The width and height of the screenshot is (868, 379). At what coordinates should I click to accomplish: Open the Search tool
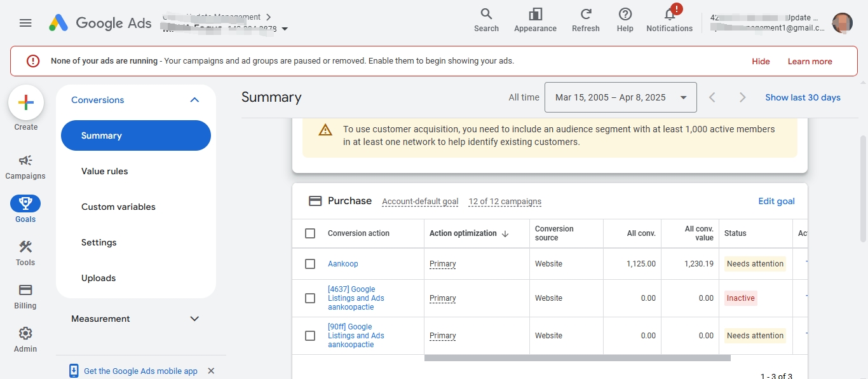[x=486, y=20]
